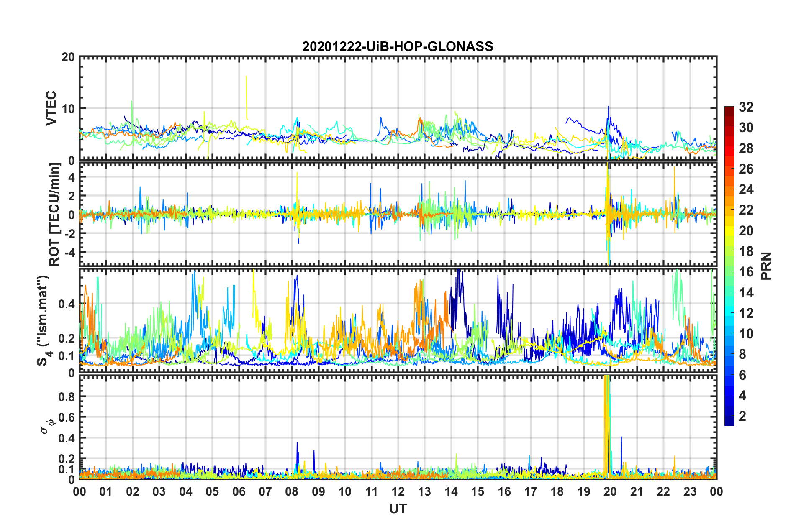Click the 24 label on PRN colorbar

click(x=746, y=189)
